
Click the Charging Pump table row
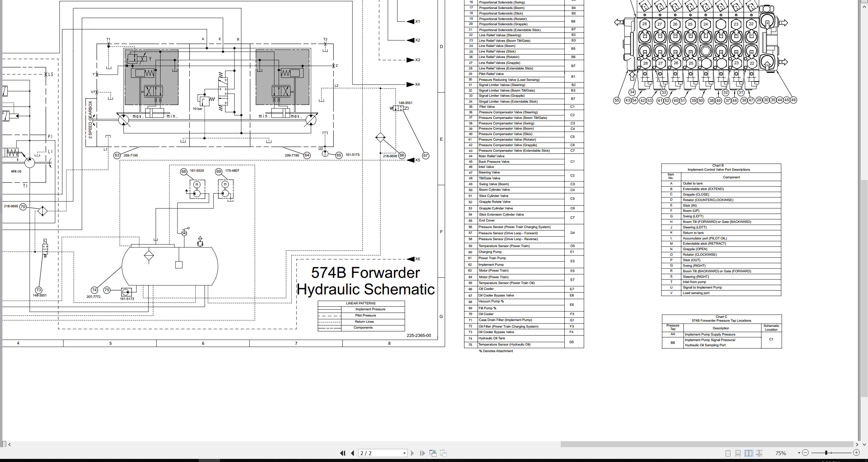point(524,252)
